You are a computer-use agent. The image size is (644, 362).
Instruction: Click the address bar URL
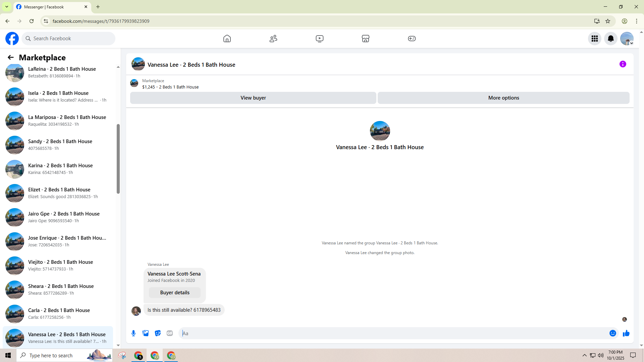pyautogui.click(x=101, y=21)
